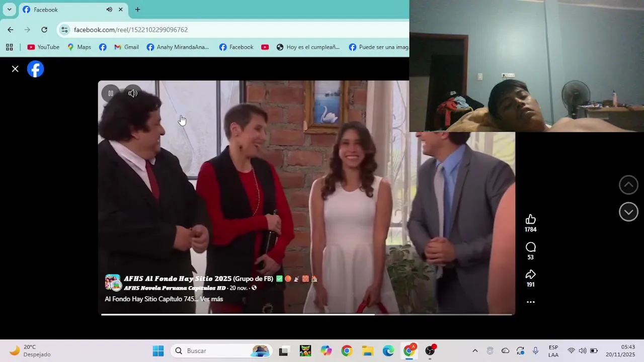The height and width of the screenshot is (362, 644).
Task: Open the Chrome tab search dropdown arrow
Action: point(9,10)
